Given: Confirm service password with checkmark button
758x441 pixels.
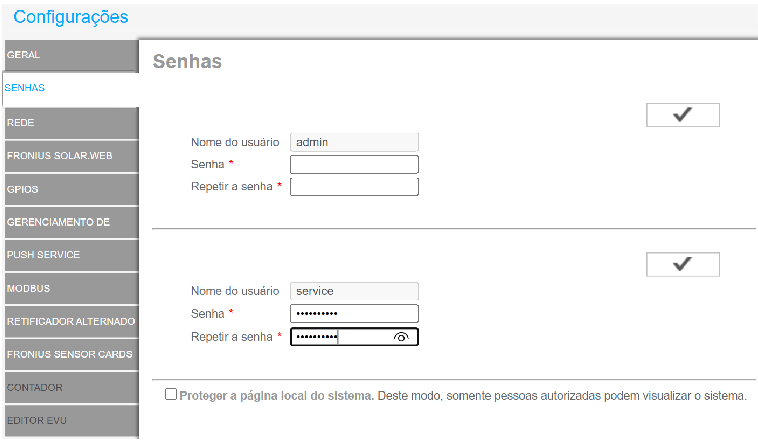Looking at the screenshot, I should pos(683,264).
